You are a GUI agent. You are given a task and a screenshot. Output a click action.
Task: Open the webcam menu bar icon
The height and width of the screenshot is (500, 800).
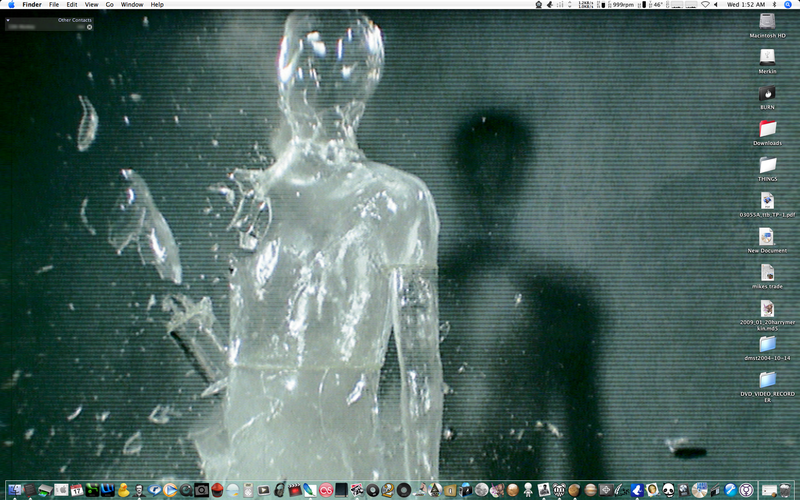[539, 5]
